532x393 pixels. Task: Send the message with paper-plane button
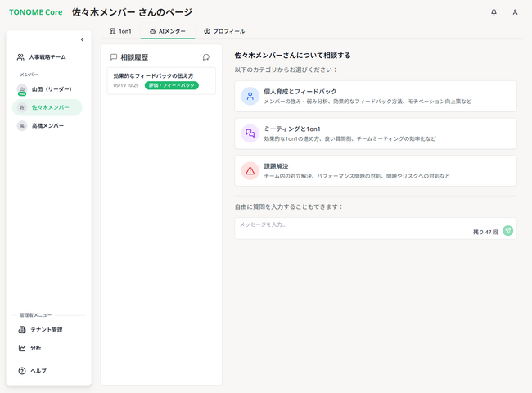508,231
